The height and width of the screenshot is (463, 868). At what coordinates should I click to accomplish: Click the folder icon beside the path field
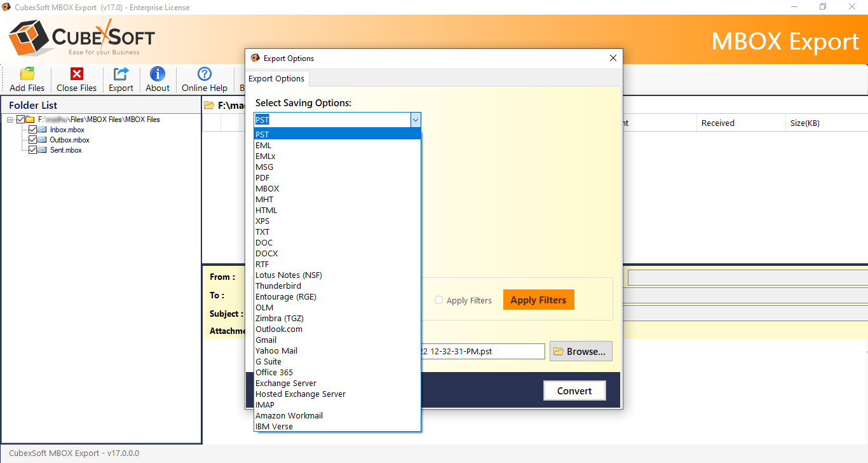209,106
